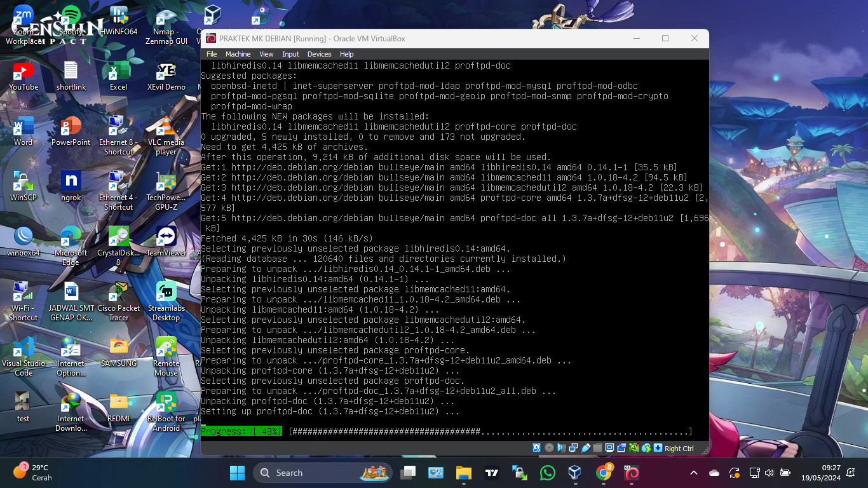
Task: Open Google Chrome from the taskbar
Action: (604, 473)
